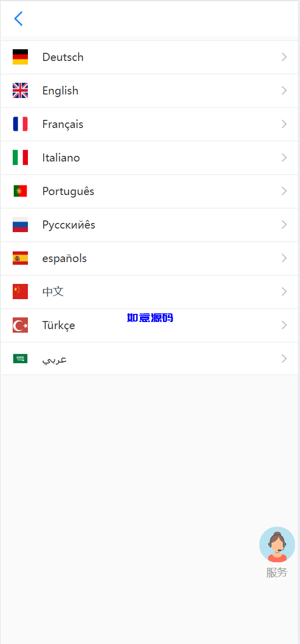Expand the Deutsch row chevron
The width and height of the screenshot is (300, 644).
click(284, 57)
